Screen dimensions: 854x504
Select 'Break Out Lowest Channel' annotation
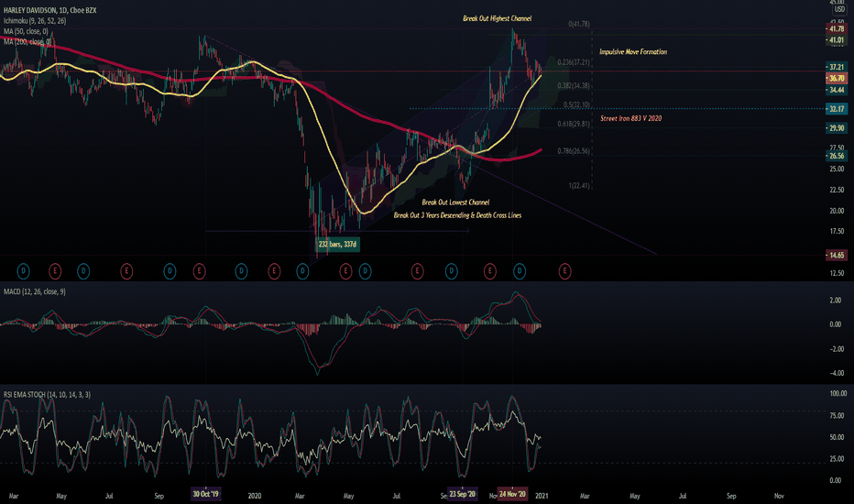click(455, 203)
